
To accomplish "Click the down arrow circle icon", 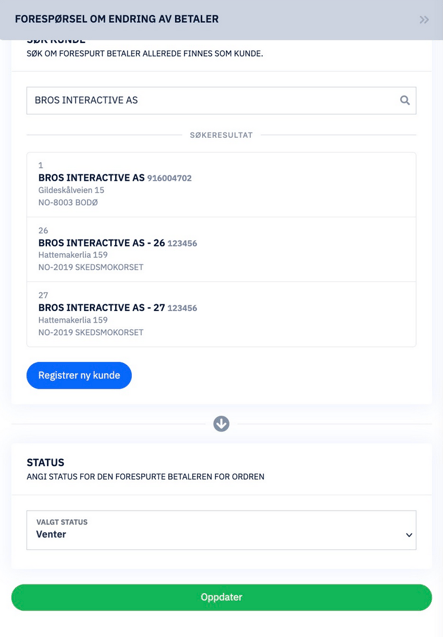I will pyautogui.click(x=222, y=424).
